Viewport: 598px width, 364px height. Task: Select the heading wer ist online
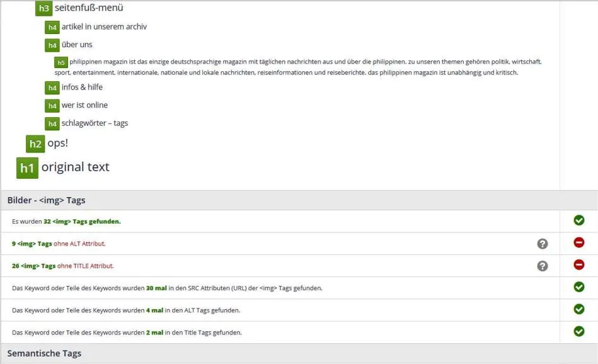(x=84, y=105)
